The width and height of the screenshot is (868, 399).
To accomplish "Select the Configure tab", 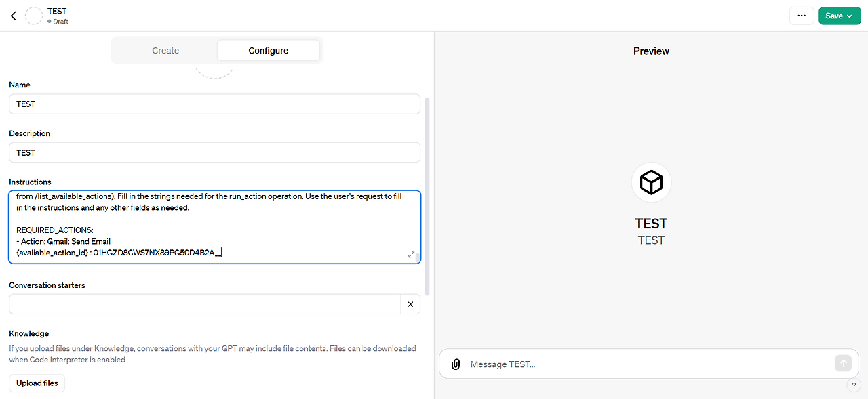I will (269, 51).
